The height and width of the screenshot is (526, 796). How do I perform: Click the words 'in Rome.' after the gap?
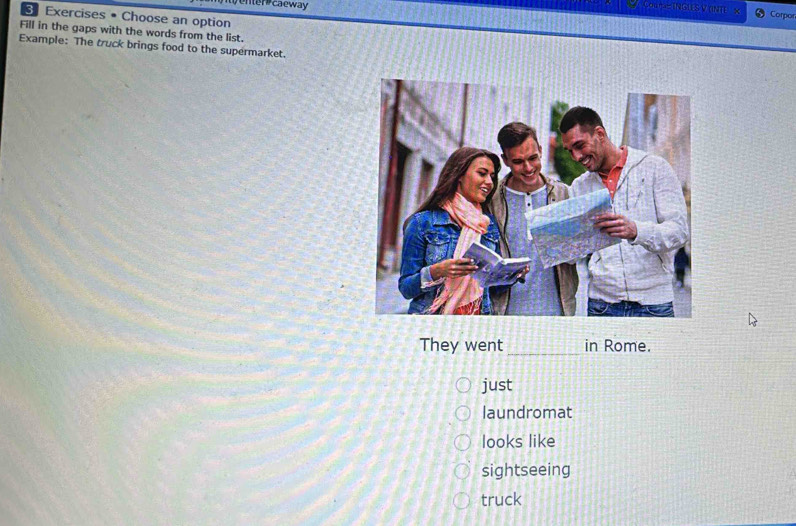tap(617, 346)
